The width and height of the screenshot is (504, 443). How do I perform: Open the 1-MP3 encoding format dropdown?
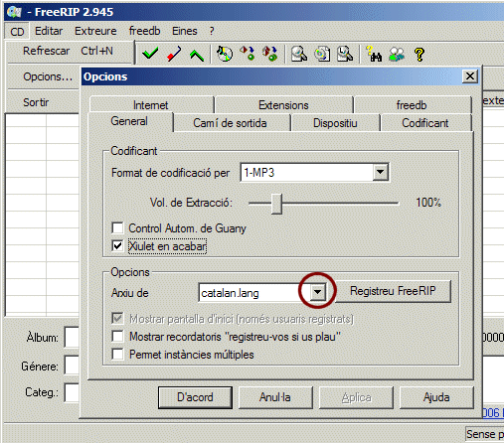(380, 172)
